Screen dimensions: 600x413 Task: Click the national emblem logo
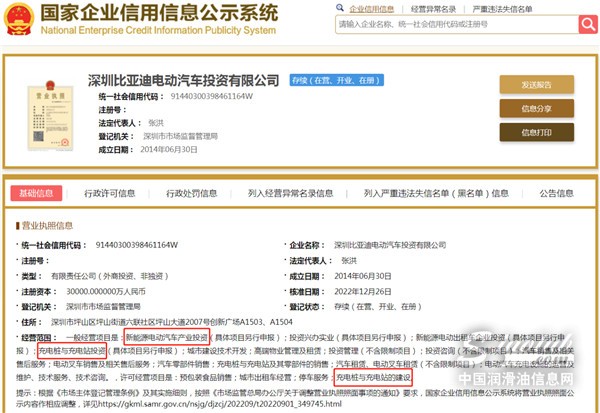tap(18, 19)
